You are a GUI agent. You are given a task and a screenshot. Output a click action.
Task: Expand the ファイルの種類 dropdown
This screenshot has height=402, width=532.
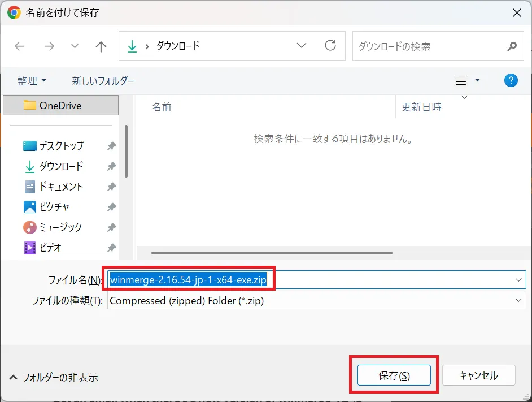pos(518,300)
